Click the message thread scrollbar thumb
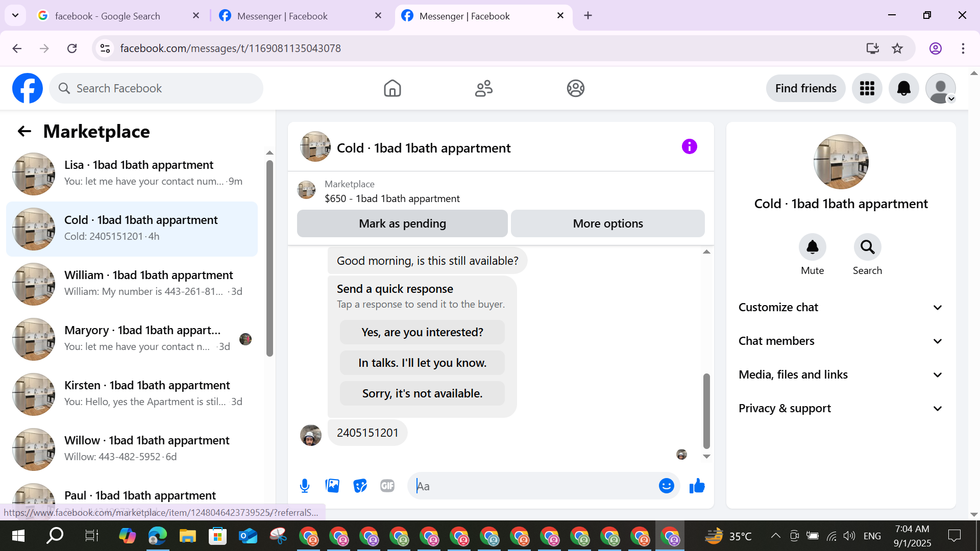Screen dimensions: 980x551 click(x=706, y=411)
